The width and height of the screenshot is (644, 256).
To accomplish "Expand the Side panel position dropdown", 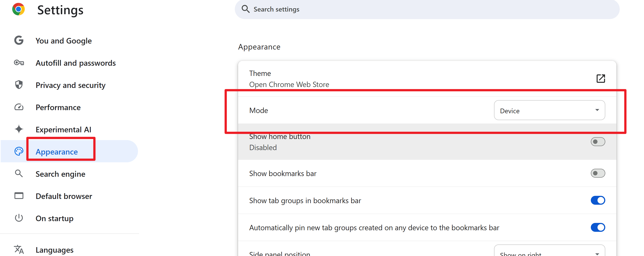I will click(549, 252).
